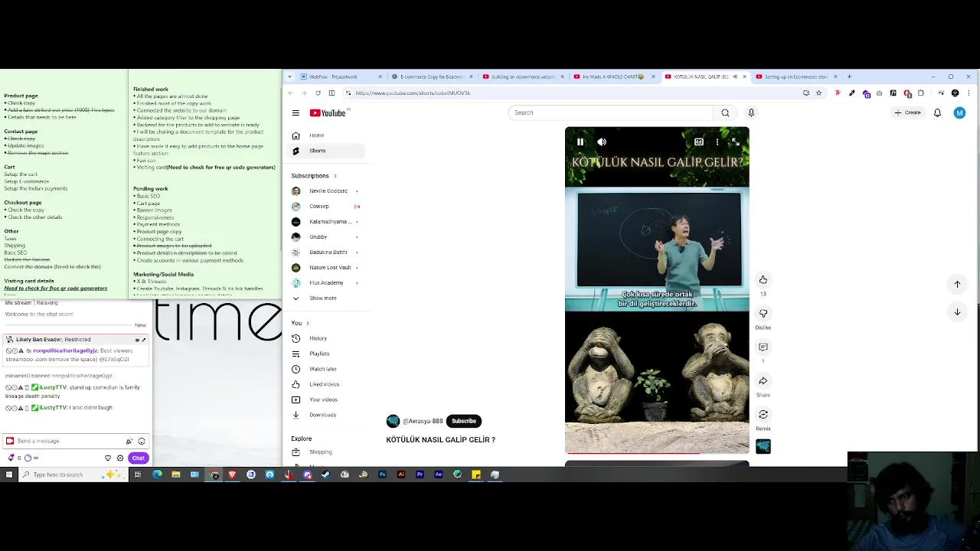980x551 pixels.
Task: Open the @Avrasya-888 channel link
Action: 423,421
